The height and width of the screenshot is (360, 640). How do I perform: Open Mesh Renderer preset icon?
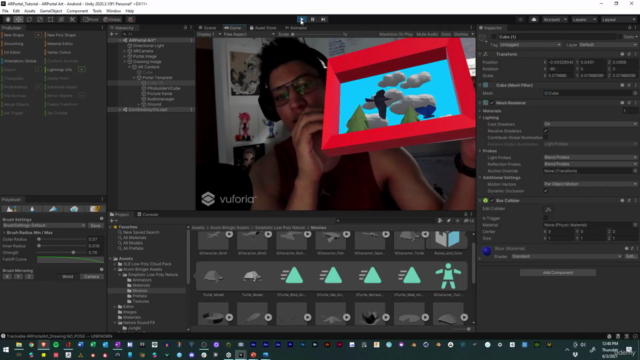pyautogui.click(x=629, y=103)
